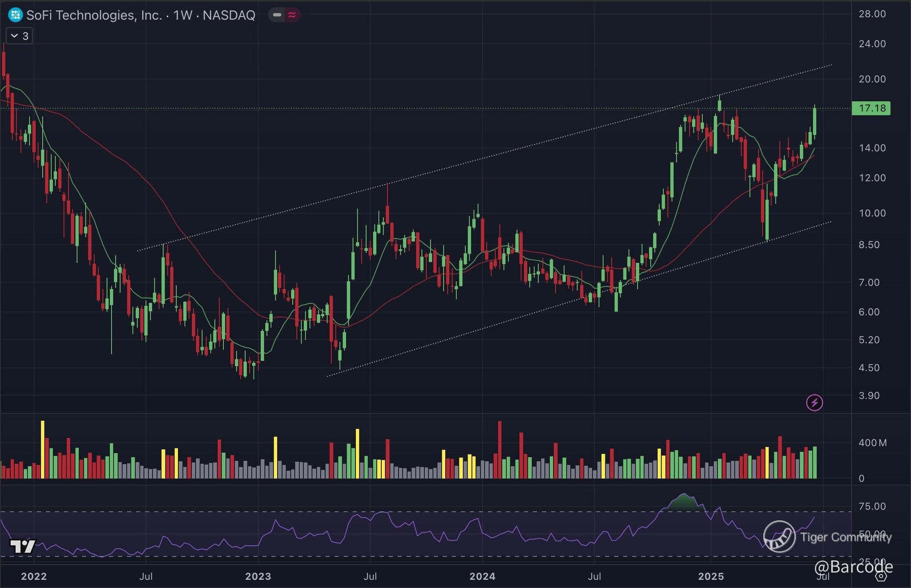This screenshot has height=588, width=911.
Task: Click the Tiger Community watermark logo
Action: point(779,536)
